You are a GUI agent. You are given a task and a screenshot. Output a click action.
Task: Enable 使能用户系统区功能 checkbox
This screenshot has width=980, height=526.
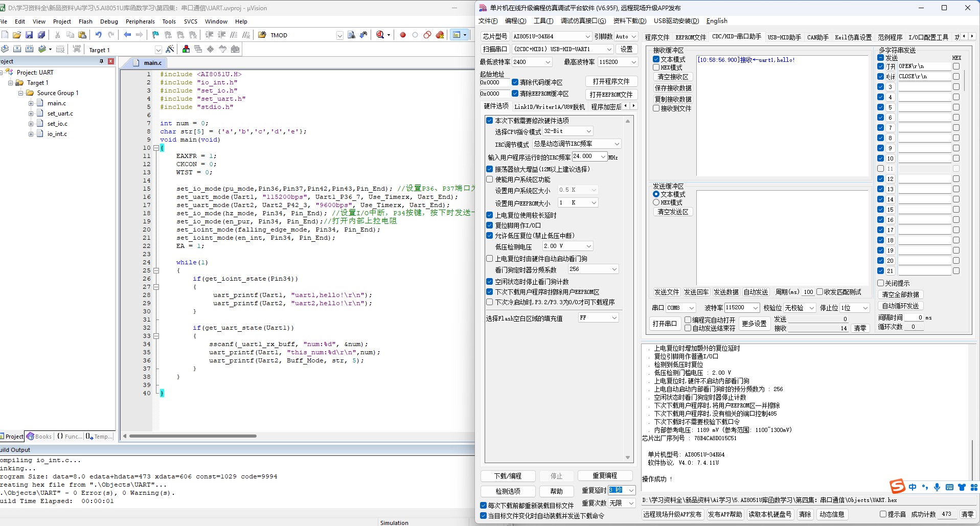[490, 179]
